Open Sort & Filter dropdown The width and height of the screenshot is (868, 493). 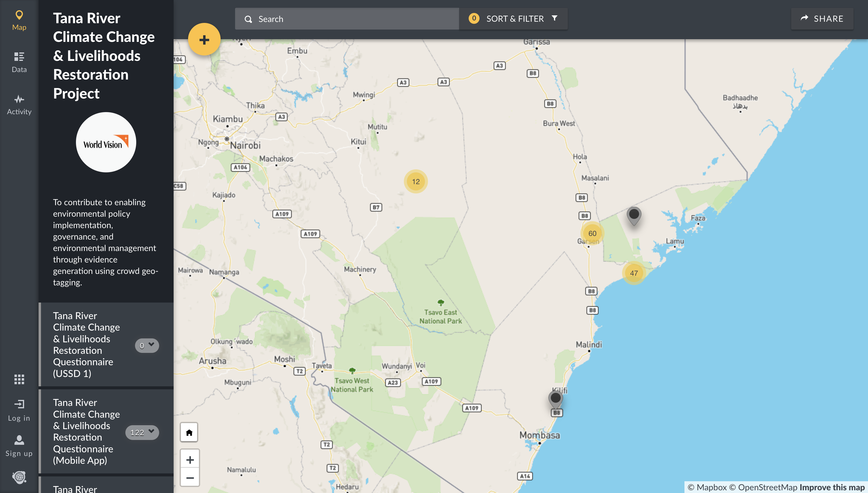(x=514, y=19)
